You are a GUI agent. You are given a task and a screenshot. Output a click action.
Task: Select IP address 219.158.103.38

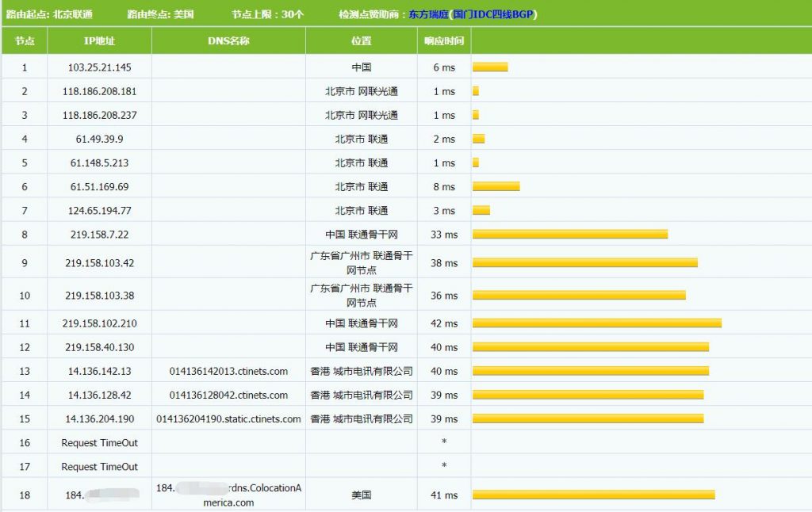[x=99, y=296]
